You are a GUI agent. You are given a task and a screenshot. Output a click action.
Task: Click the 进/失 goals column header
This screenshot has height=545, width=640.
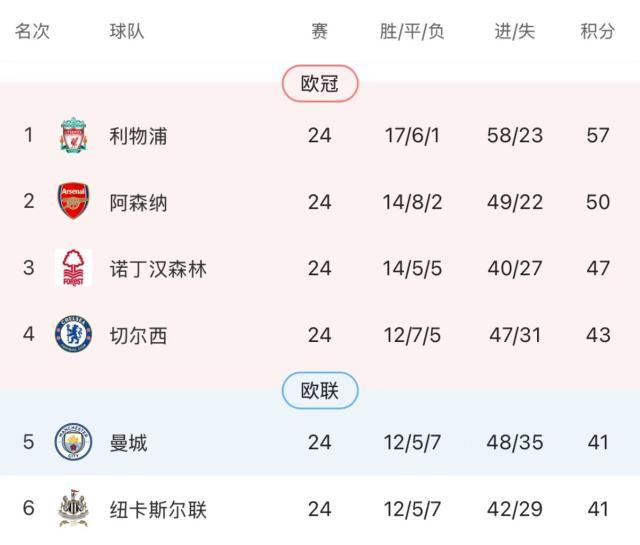[x=515, y=31]
